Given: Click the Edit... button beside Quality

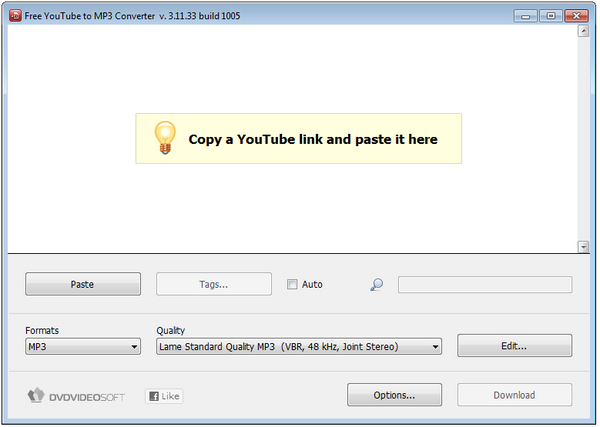Looking at the screenshot, I should 514,346.
